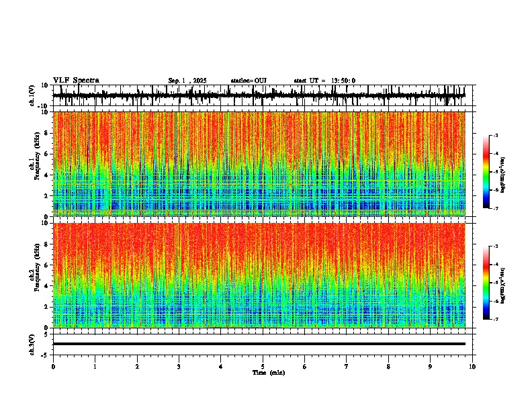The image size is (532, 411).
Task: Click the "Sep. 1, 2025" date label
Action: pos(187,81)
